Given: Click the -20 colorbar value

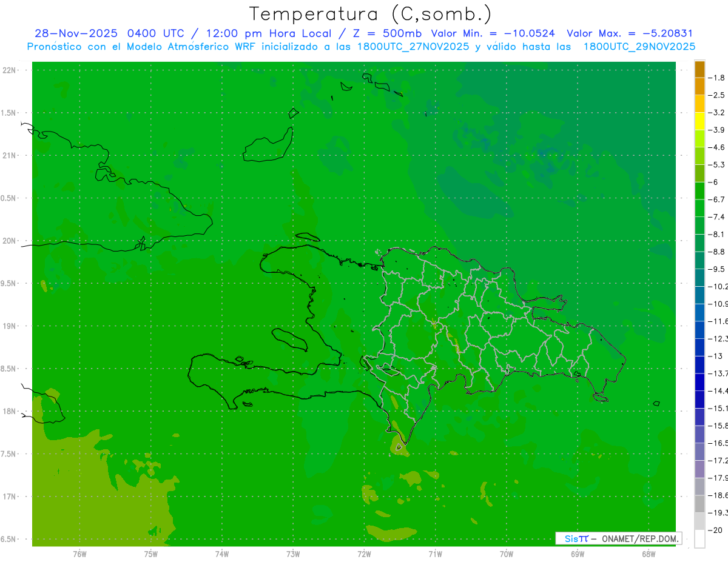Looking at the screenshot, I should click(716, 530).
